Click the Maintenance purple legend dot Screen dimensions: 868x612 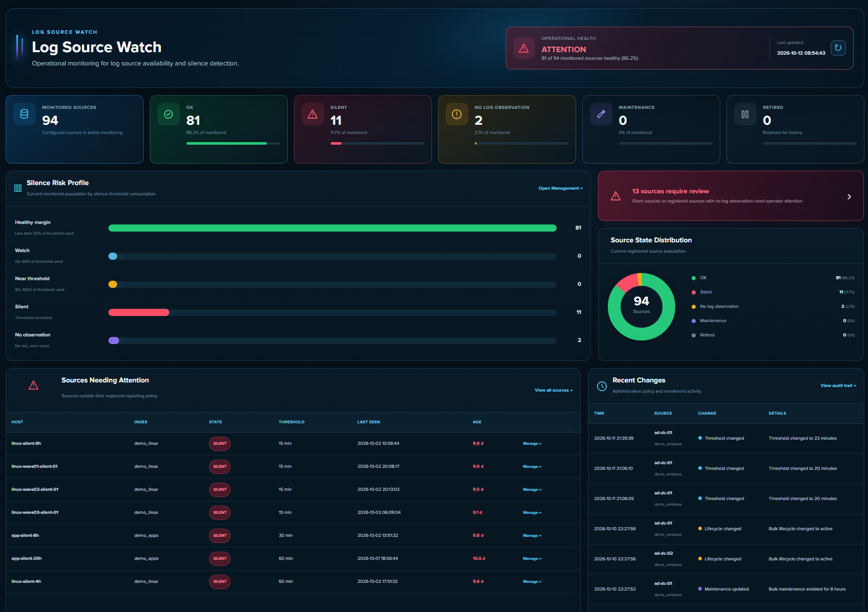pyautogui.click(x=694, y=321)
